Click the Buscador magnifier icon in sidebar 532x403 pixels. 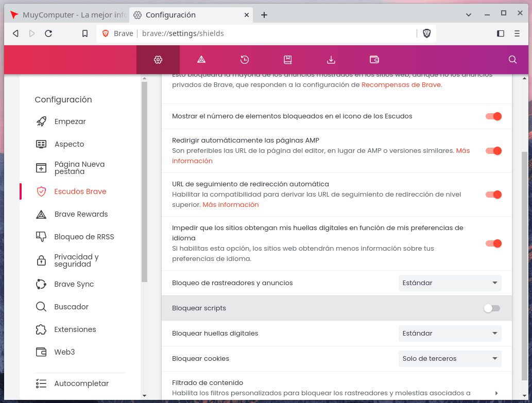tap(41, 307)
